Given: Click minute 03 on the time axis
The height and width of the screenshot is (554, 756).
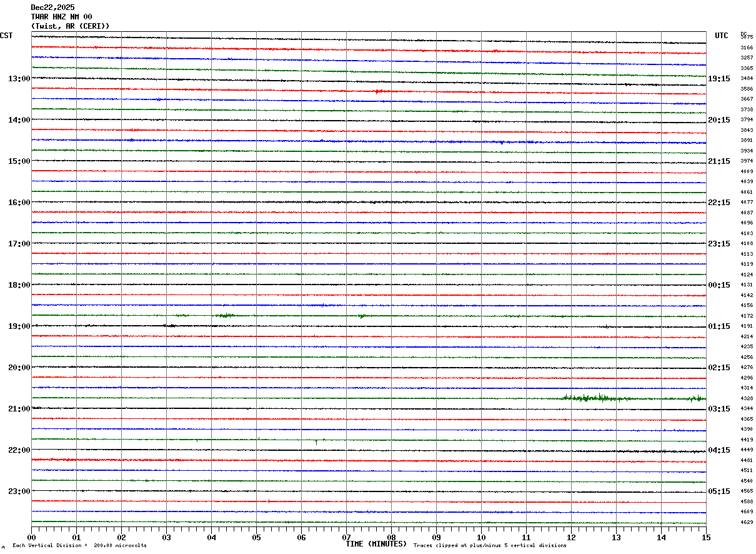Looking at the screenshot, I should (x=166, y=537).
